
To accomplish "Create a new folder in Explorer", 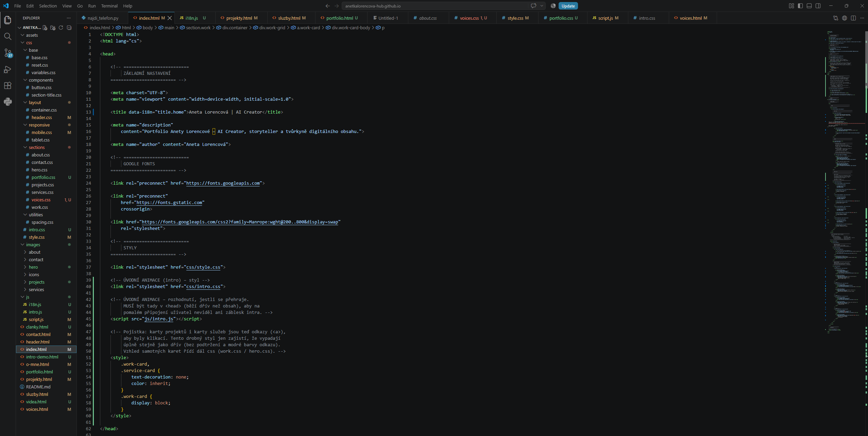I will tap(53, 28).
